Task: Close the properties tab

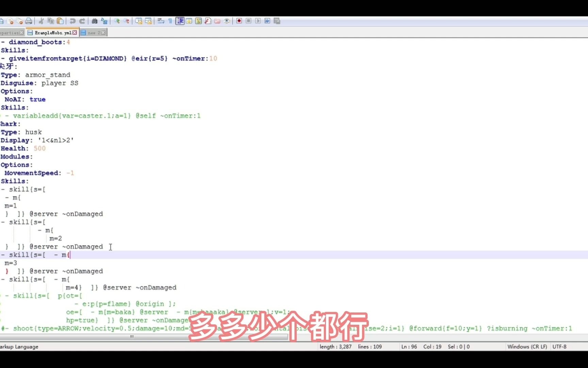Action: pyautogui.click(x=22, y=33)
